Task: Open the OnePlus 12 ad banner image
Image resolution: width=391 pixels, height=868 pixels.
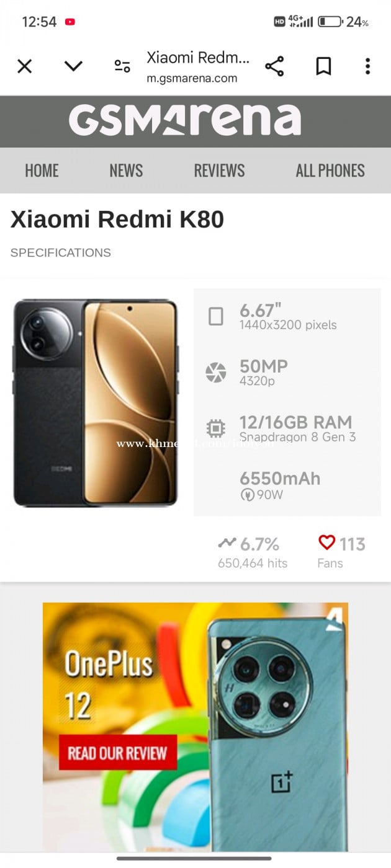Action: coord(195,727)
